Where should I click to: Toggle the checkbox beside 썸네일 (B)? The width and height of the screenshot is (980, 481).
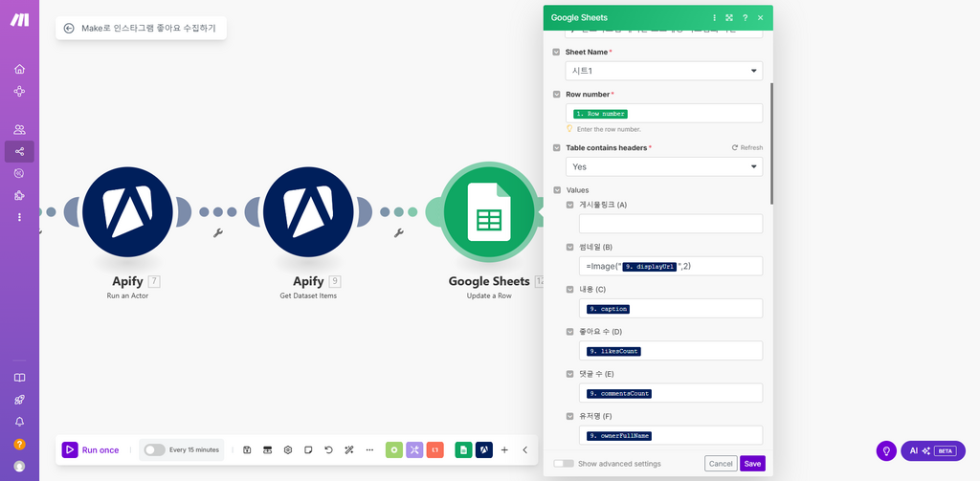click(x=570, y=247)
